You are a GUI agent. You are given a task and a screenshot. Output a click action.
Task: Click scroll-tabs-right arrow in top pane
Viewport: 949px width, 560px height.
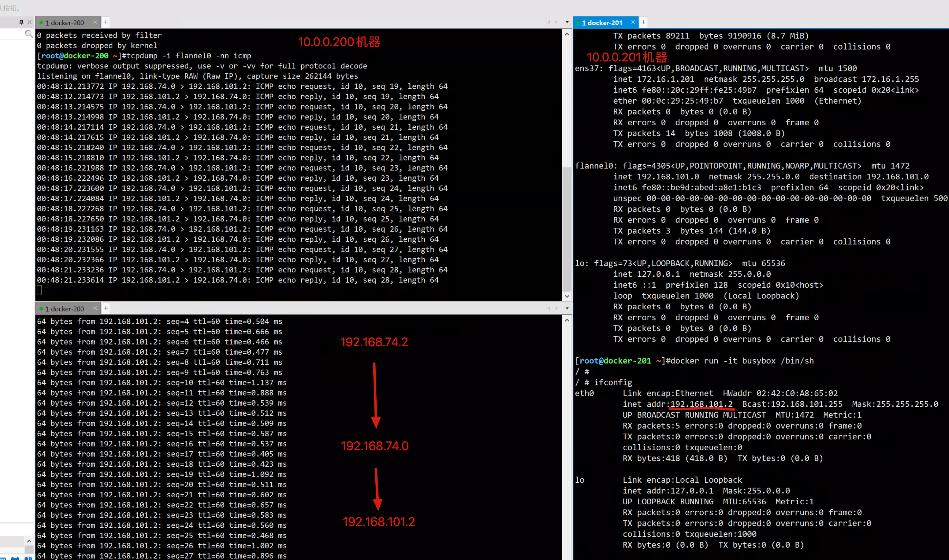556,22
